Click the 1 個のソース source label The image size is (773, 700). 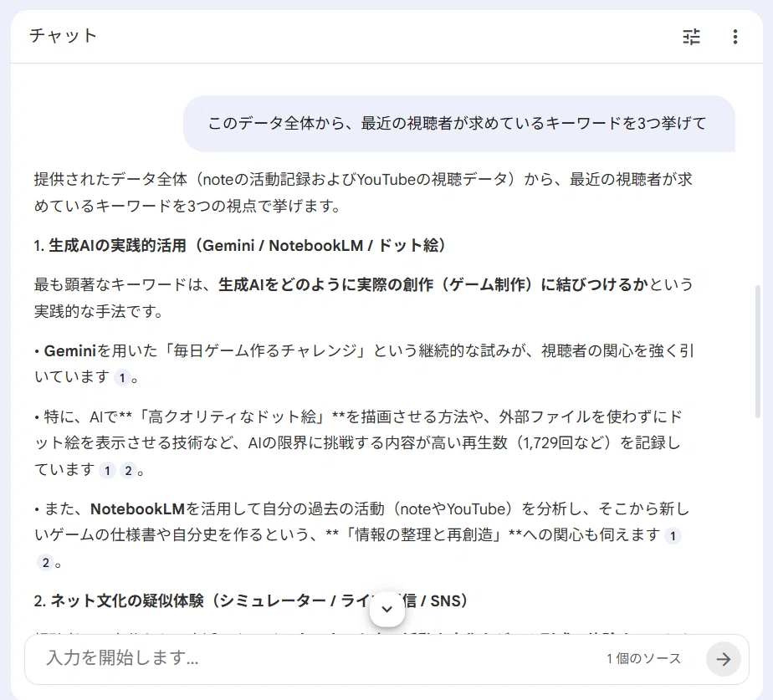coord(643,658)
